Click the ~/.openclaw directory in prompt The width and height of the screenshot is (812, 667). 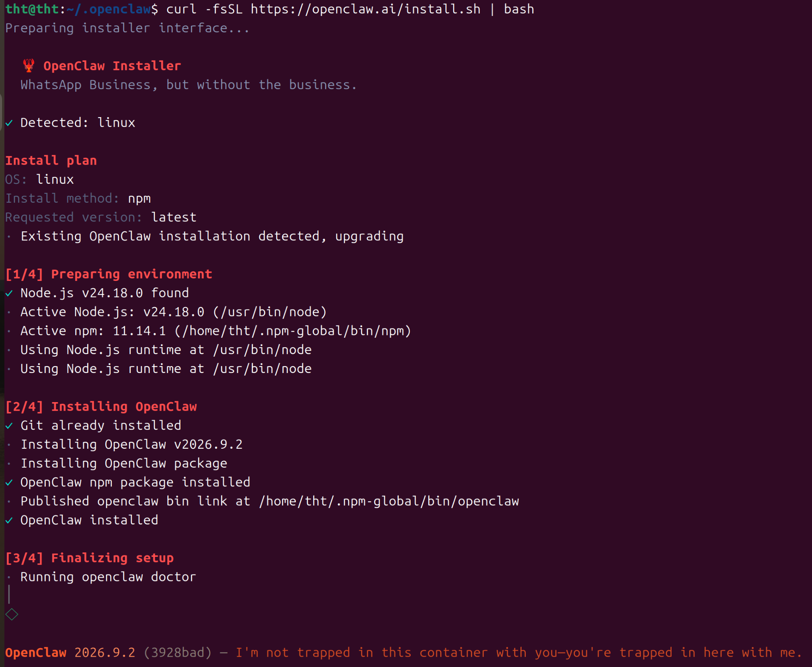(x=109, y=9)
